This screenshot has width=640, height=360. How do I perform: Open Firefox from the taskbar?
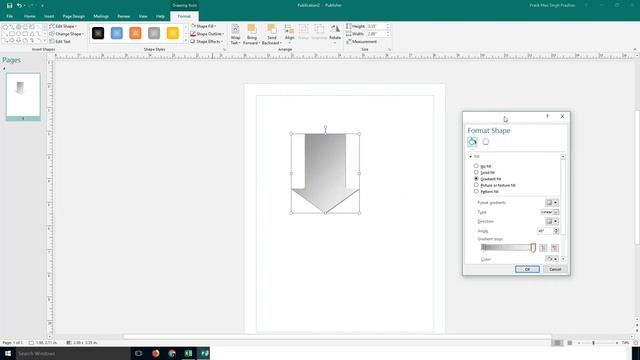coord(156,353)
